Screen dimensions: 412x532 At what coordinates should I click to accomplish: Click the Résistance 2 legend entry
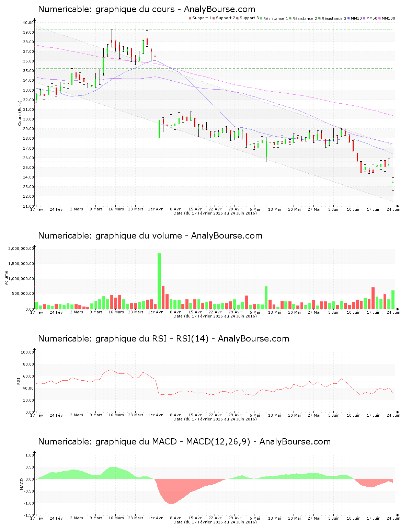click(x=304, y=18)
